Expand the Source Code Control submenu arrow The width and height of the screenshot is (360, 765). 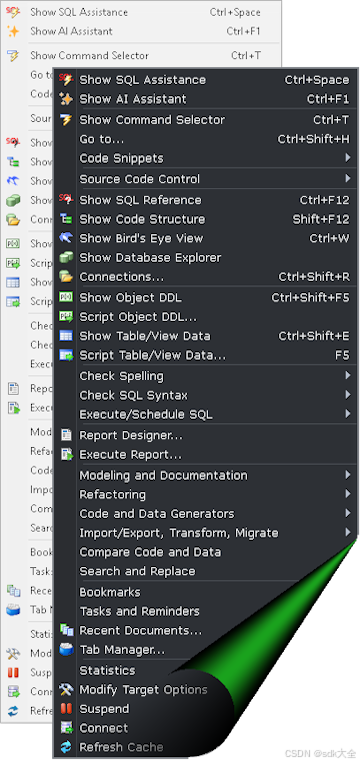[x=348, y=179]
